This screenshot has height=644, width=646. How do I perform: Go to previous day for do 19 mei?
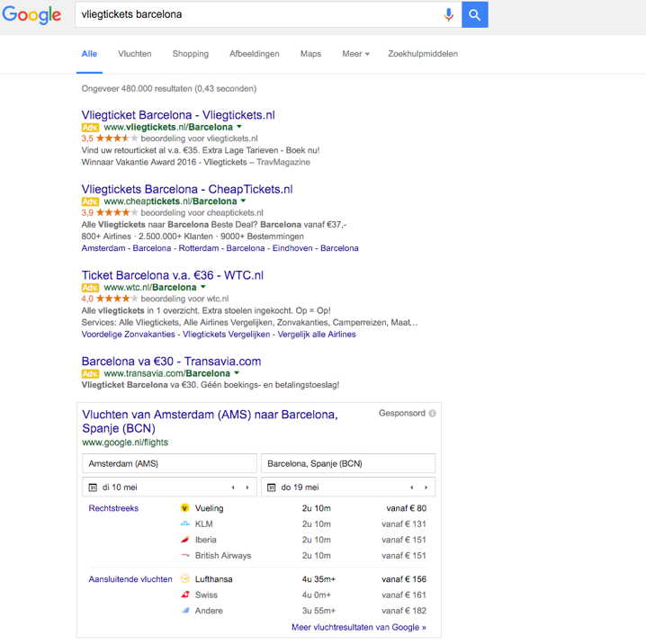[x=411, y=487]
